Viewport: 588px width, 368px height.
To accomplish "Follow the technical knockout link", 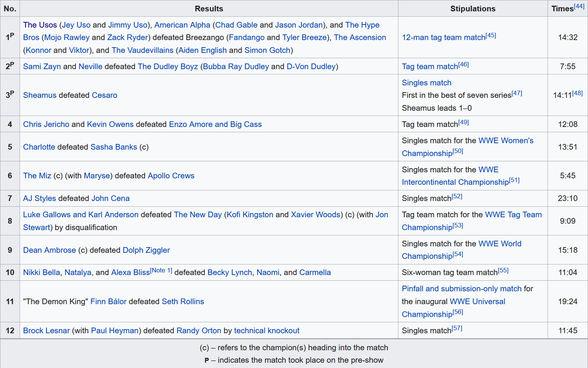I will coord(267,331).
